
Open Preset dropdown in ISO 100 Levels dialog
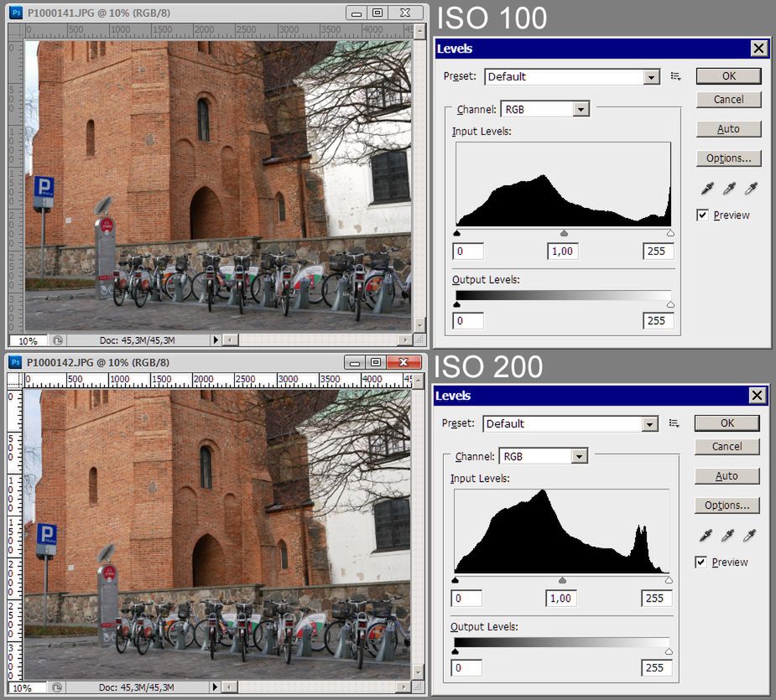651,76
